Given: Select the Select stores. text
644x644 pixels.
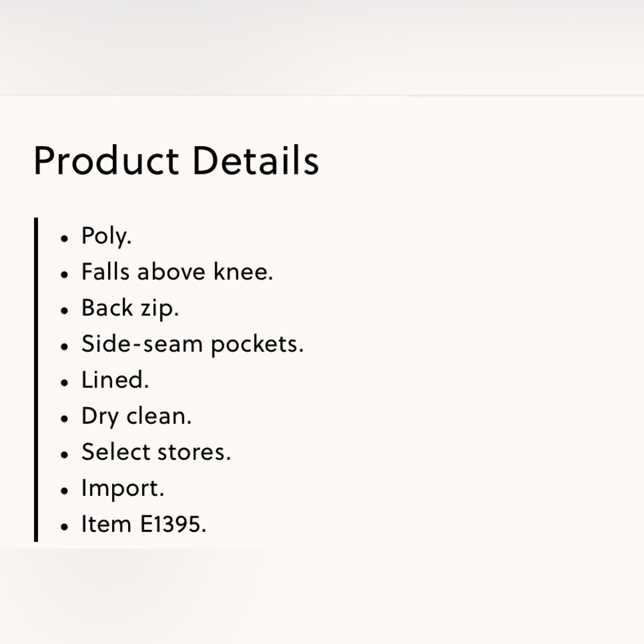Looking at the screenshot, I should coord(156,452).
